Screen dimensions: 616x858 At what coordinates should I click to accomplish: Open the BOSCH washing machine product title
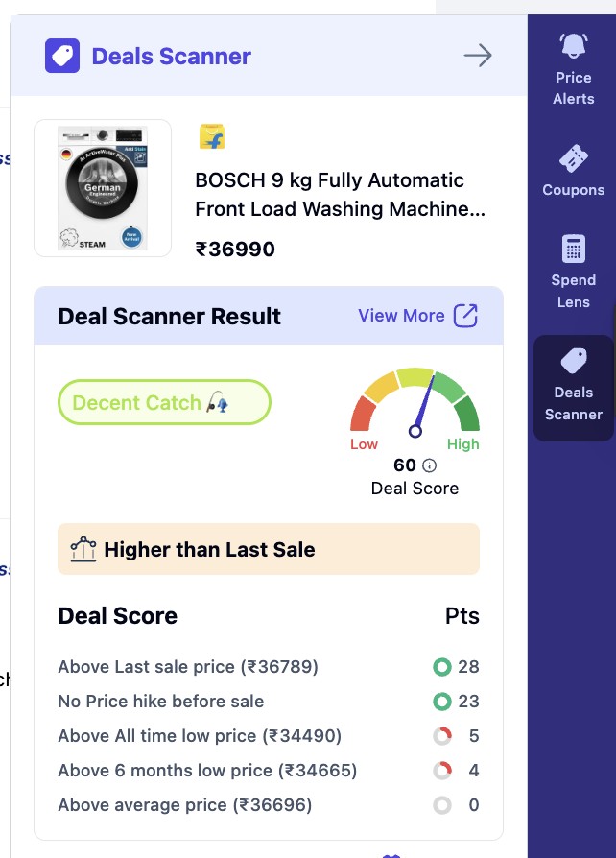tap(340, 194)
